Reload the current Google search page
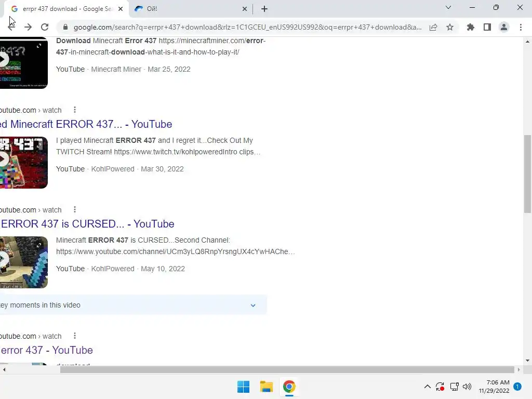Image resolution: width=532 pixels, height=399 pixels. point(45,27)
